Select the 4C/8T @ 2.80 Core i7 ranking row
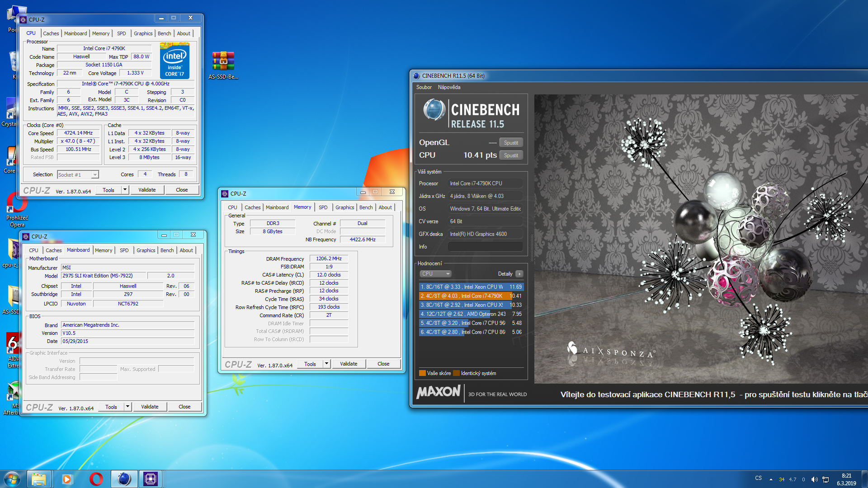The image size is (868, 488). coord(471,332)
